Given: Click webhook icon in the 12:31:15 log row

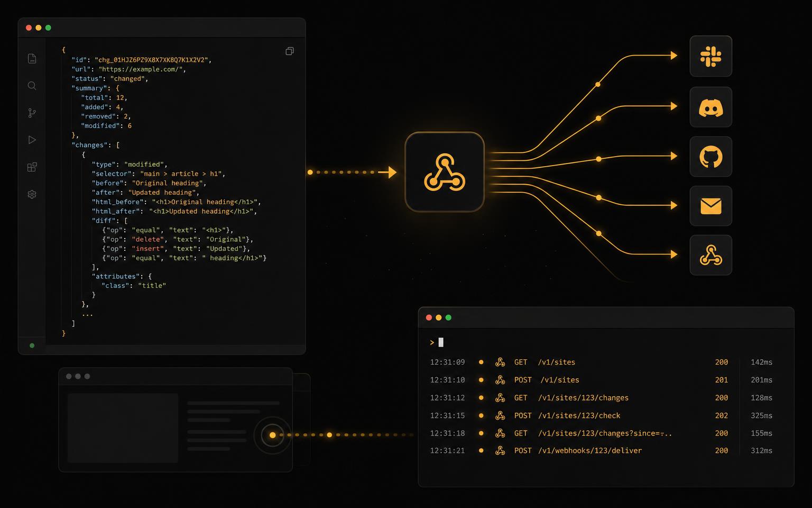Looking at the screenshot, I should [500, 415].
